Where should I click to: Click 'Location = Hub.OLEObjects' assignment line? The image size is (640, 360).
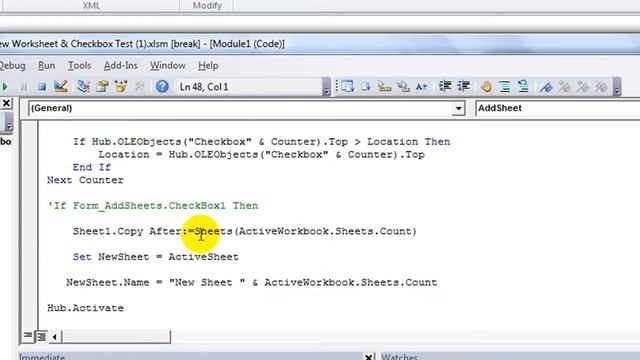tap(261, 155)
